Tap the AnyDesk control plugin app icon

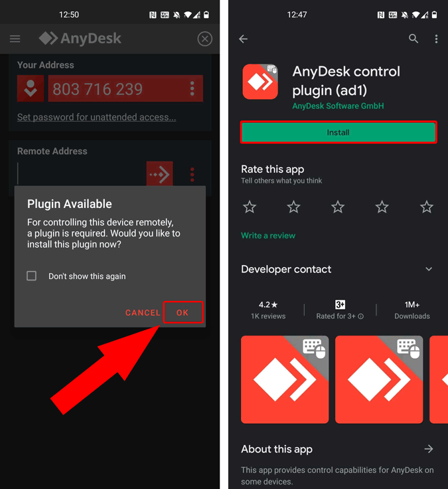[x=260, y=82]
